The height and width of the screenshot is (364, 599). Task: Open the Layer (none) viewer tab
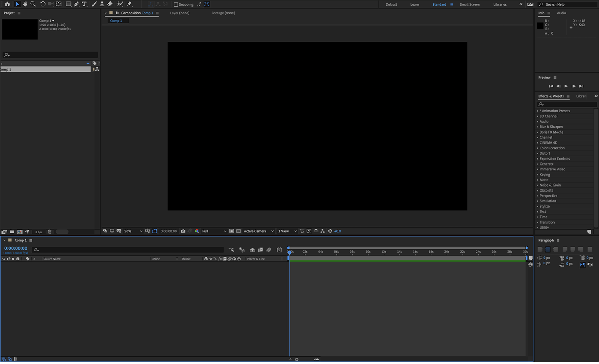179,13
